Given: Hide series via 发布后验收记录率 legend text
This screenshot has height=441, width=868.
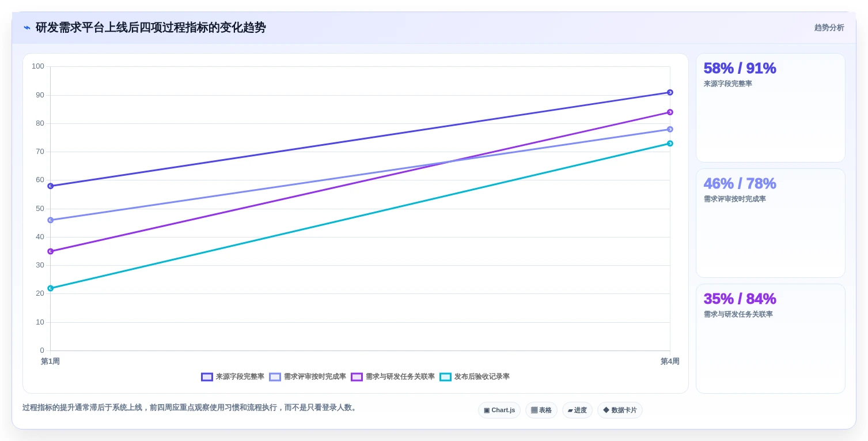Looking at the screenshot, I should tap(482, 377).
